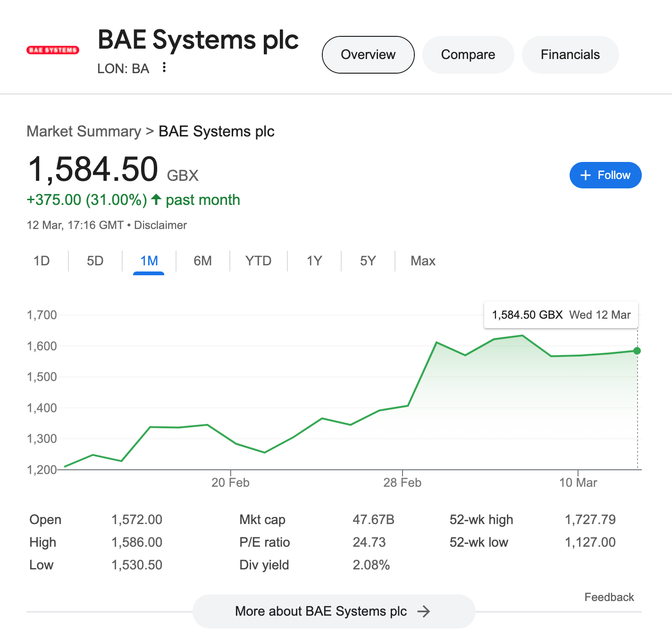Click the LON: BA ticker text
Screen dimensions: 672x644
pyautogui.click(x=123, y=69)
